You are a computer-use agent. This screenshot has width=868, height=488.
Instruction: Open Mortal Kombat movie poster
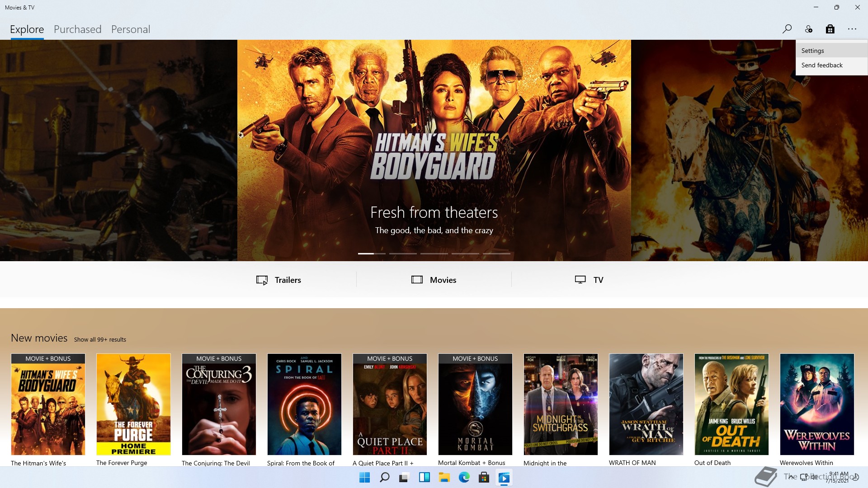[x=475, y=404]
